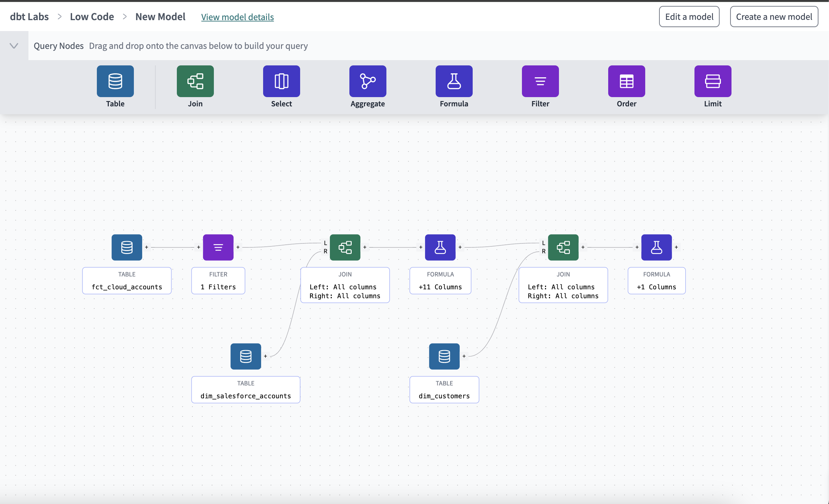This screenshot has height=504, width=829.
Task: Select the fct_cloud_accounts table node on canvas
Action: point(127,247)
